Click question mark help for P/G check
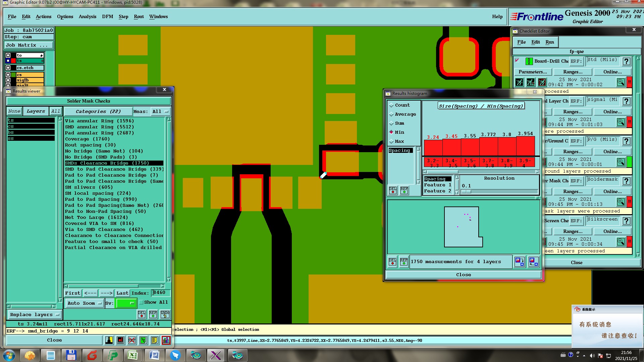 (x=626, y=141)
